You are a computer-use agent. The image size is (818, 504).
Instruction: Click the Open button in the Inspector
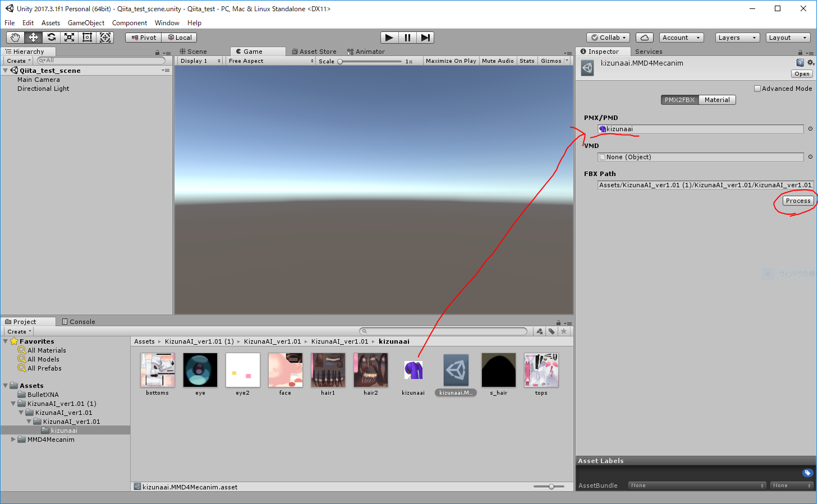(801, 73)
